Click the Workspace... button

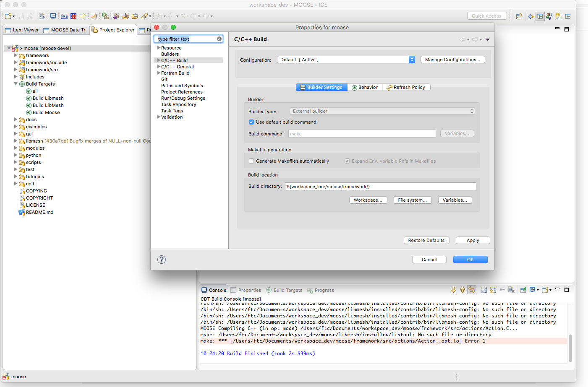pyautogui.click(x=368, y=200)
